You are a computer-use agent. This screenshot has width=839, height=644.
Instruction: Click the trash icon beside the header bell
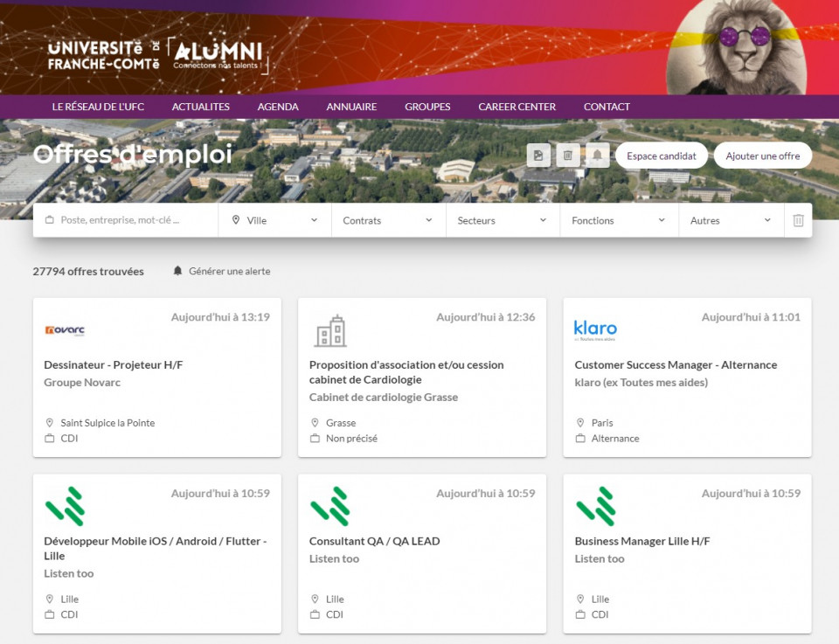(x=568, y=156)
